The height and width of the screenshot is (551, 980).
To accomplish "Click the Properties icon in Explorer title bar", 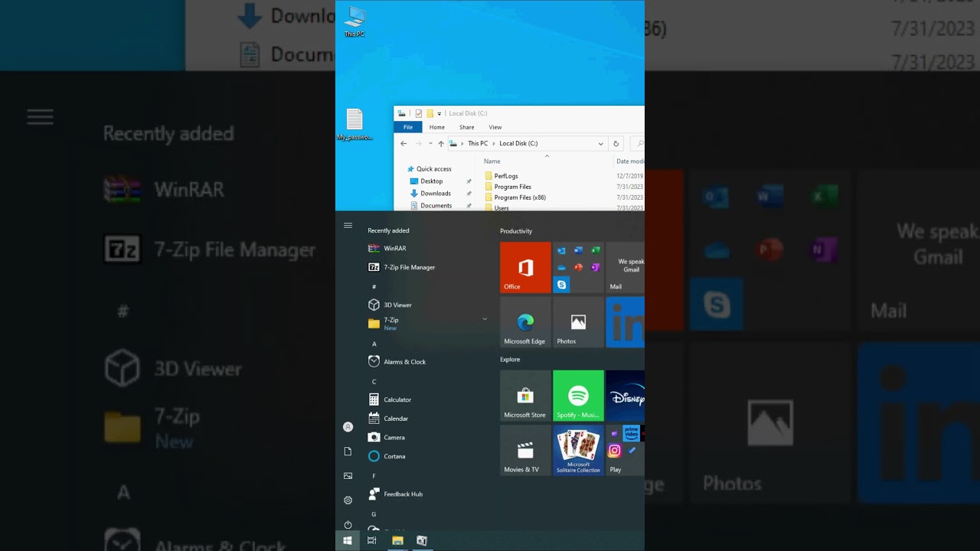I will pyautogui.click(x=419, y=113).
